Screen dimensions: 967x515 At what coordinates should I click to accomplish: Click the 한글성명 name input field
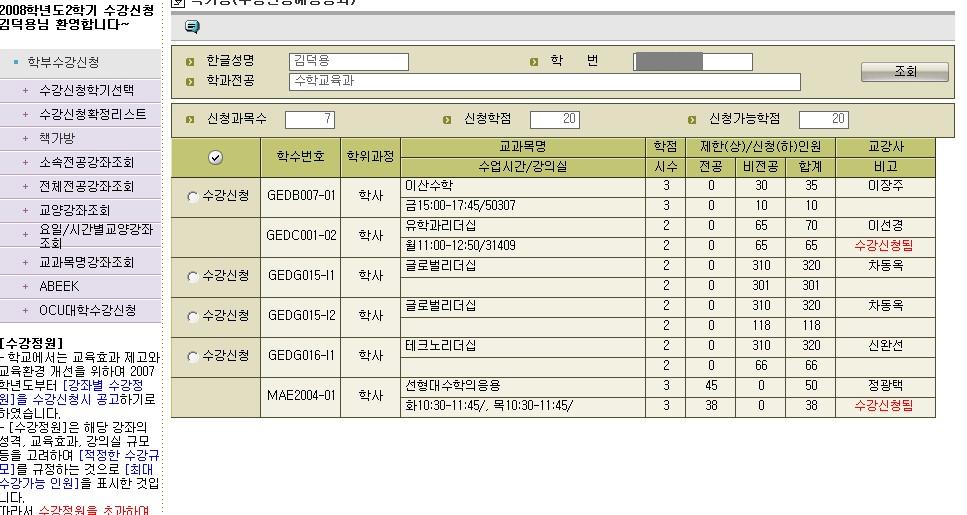[x=348, y=62]
